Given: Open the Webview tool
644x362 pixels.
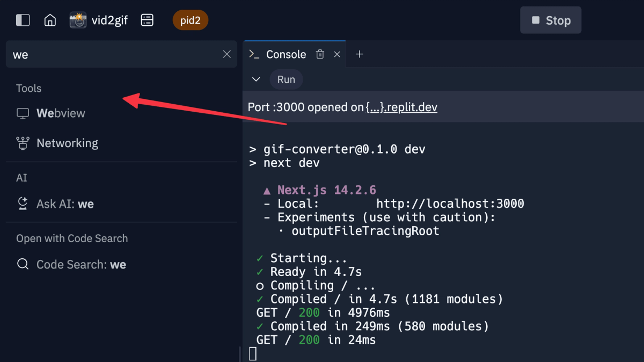Looking at the screenshot, I should pos(61,113).
